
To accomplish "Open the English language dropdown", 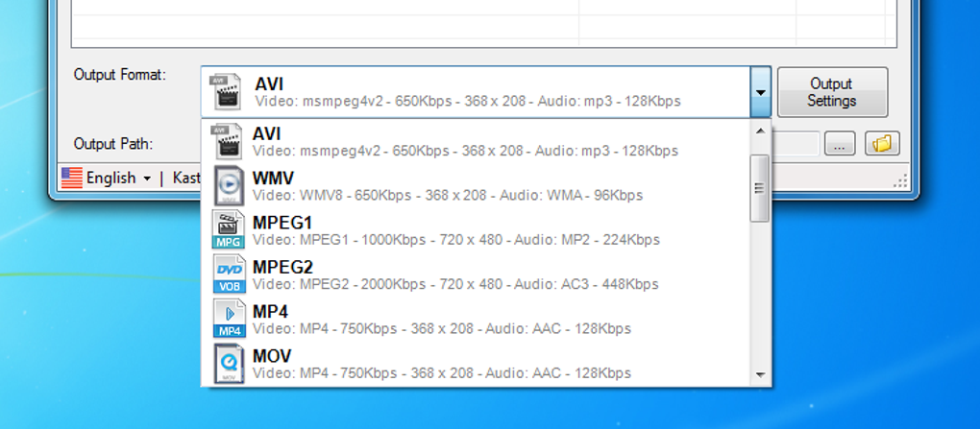I will click(119, 178).
